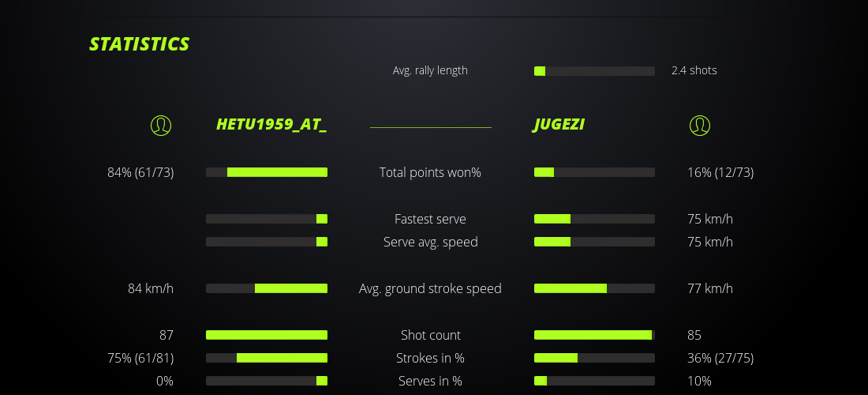Click the Shot count label
Screen dimensions: 868x395
[x=430, y=335]
